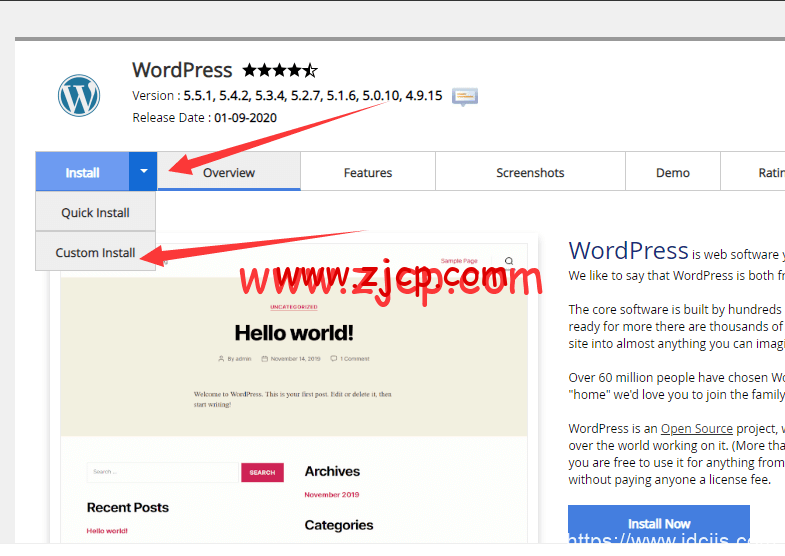Click the star rating next to WordPress
This screenshot has height=556, width=785.
pyautogui.click(x=280, y=70)
